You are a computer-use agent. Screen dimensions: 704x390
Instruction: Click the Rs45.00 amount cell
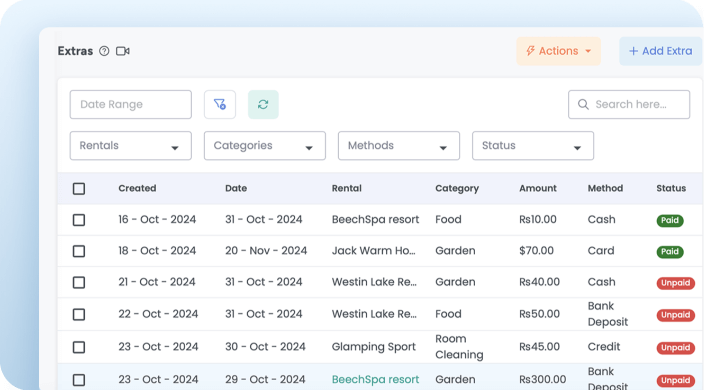tap(540, 346)
